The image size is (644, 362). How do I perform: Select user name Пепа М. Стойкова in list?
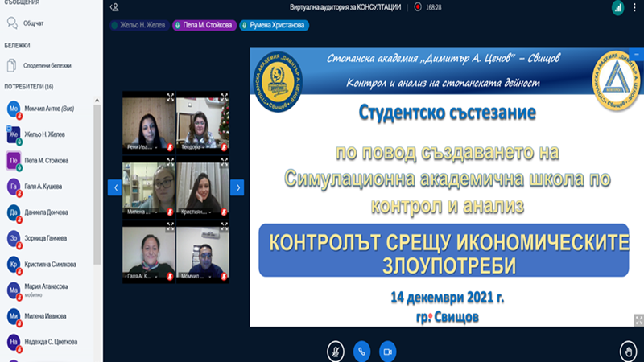coord(47,160)
